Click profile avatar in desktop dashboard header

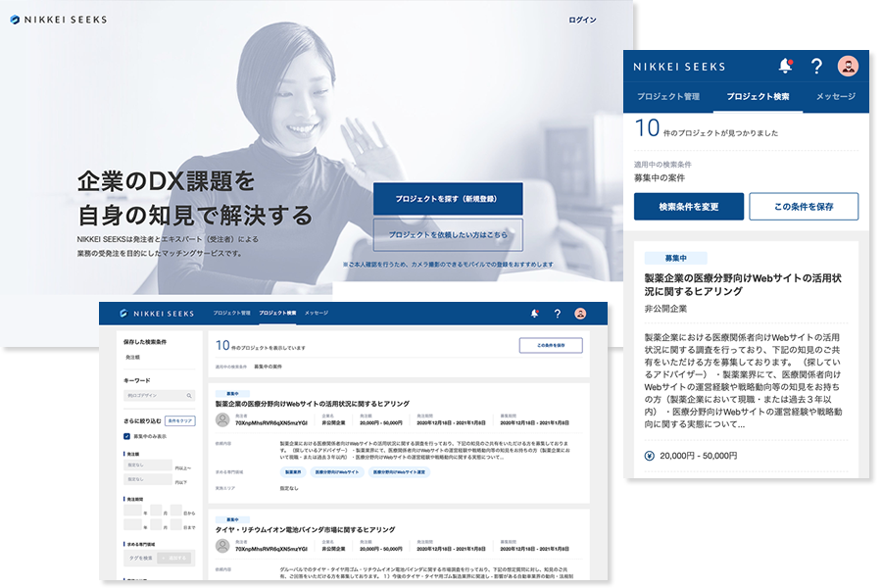(x=580, y=314)
